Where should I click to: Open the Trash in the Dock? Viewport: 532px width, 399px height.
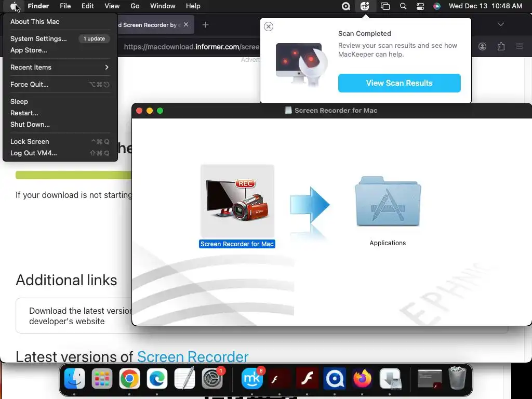coord(457,378)
